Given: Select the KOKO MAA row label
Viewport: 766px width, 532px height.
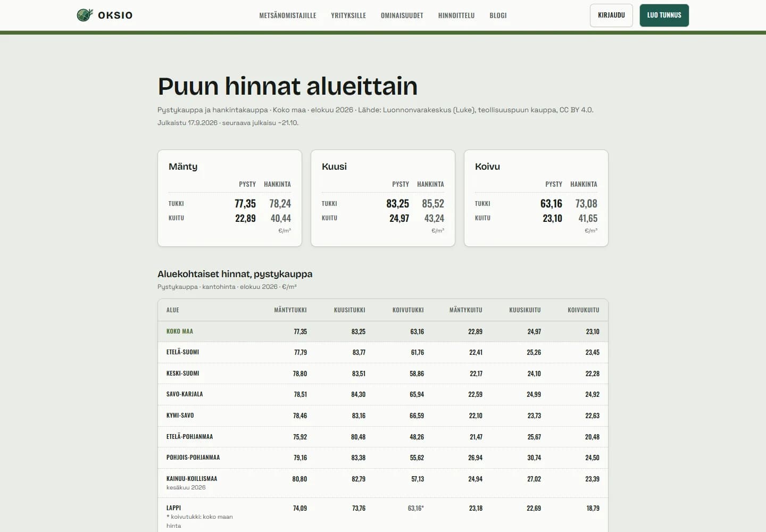Looking at the screenshot, I should (180, 331).
